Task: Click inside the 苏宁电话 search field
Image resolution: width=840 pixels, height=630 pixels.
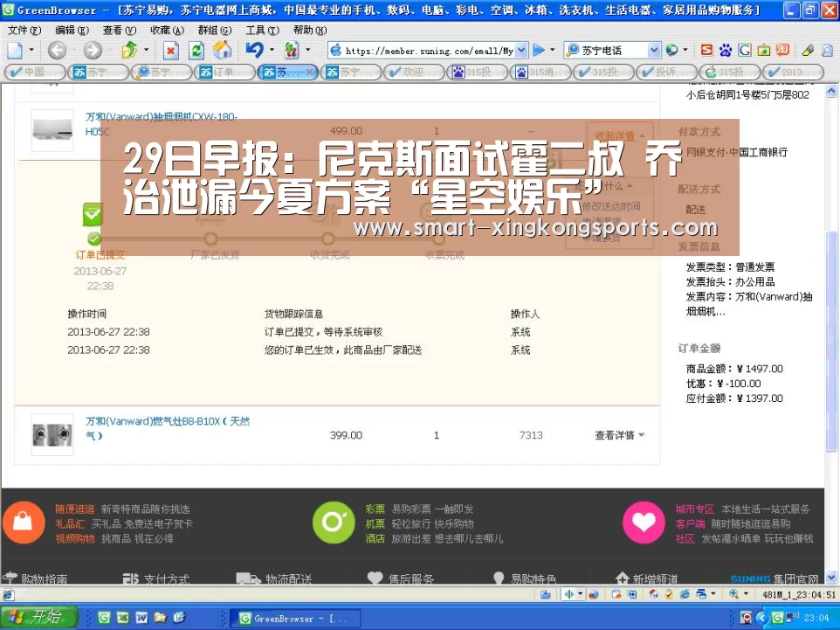Action: (613, 51)
